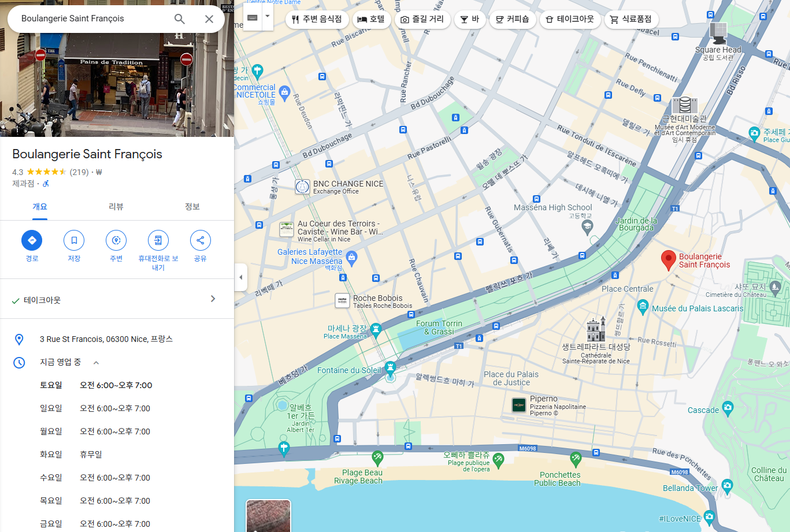Image resolution: width=790 pixels, height=532 pixels.
Task: Switch to the 개요 tab
Action: coord(40,207)
